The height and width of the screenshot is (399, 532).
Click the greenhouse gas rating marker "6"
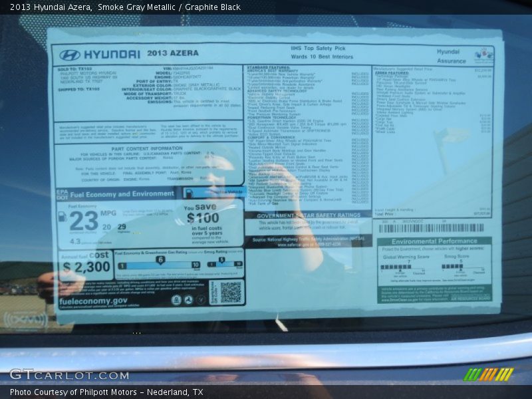point(160,260)
